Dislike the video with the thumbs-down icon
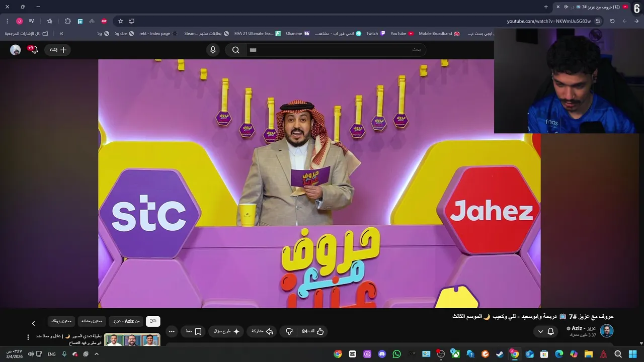 click(289, 331)
